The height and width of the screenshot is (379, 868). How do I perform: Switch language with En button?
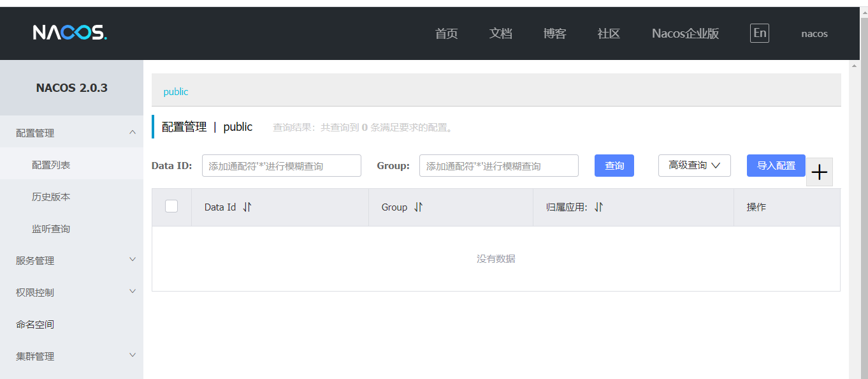click(x=760, y=33)
